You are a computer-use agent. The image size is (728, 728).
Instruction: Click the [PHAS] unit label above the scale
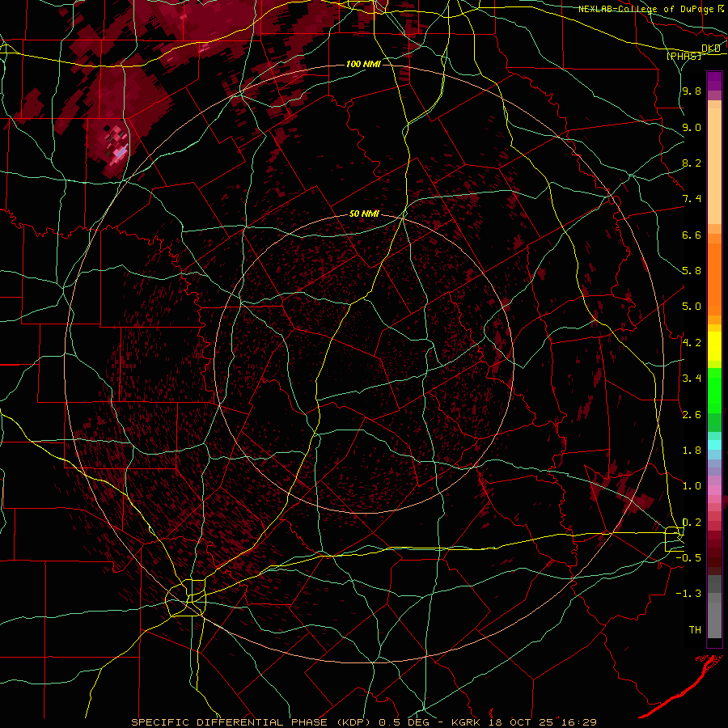coord(684,57)
